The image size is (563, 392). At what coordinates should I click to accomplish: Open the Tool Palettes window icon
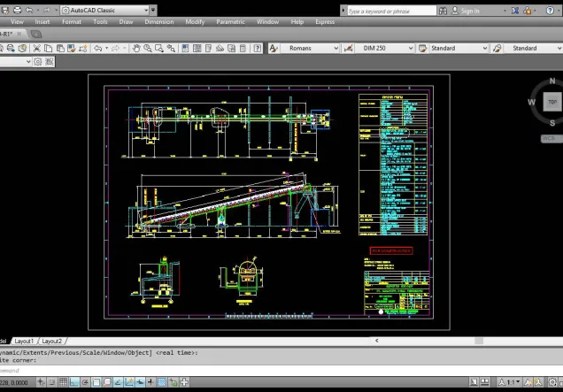coord(208,48)
